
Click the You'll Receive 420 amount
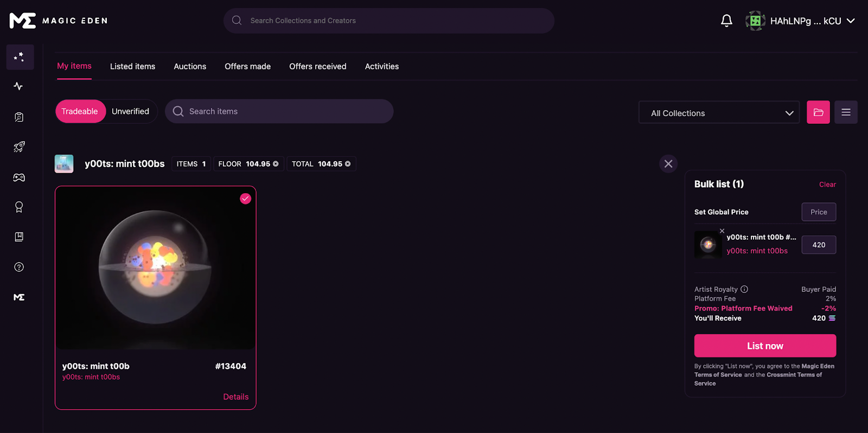pos(824,318)
